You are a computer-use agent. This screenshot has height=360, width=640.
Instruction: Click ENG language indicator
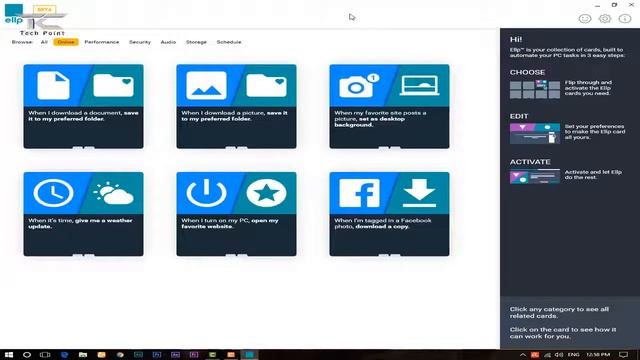573,355
